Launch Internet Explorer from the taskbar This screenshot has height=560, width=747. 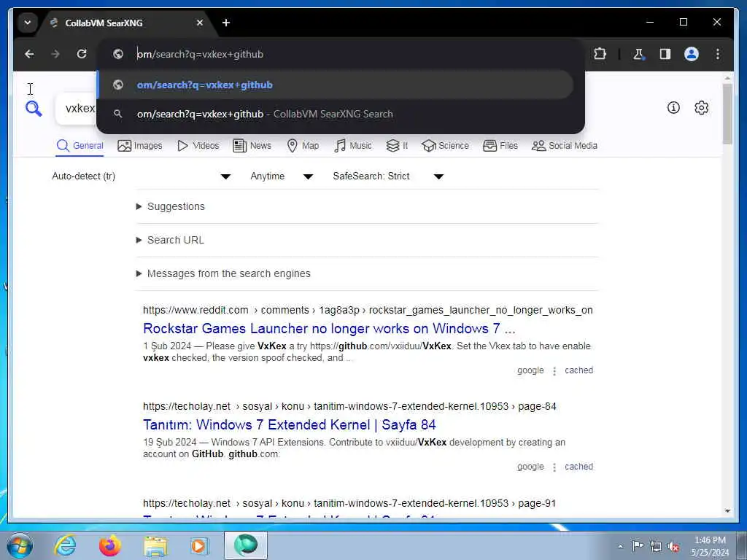[65, 545]
